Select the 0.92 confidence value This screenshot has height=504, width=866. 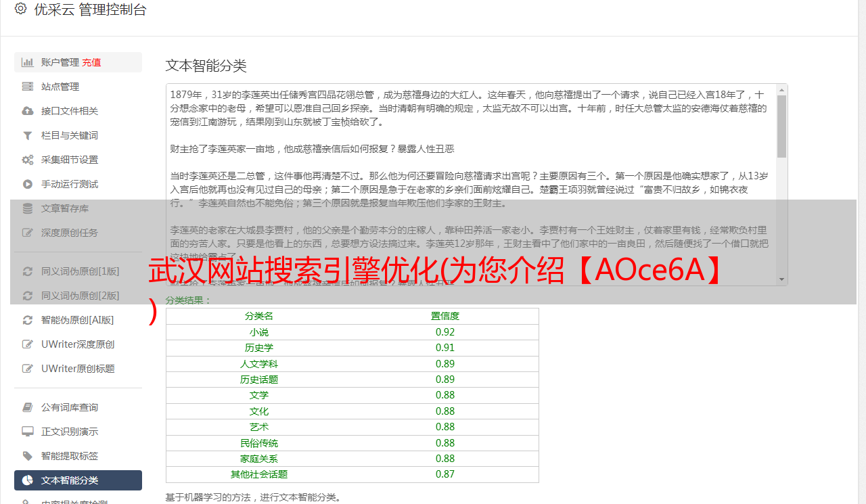pyautogui.click(x=445, y=332)
